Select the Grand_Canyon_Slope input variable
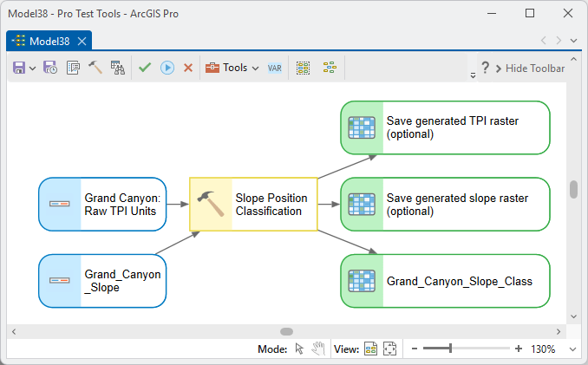Image resolution: width=588 pixels, height=365 pixels. [x=102, y=281]
